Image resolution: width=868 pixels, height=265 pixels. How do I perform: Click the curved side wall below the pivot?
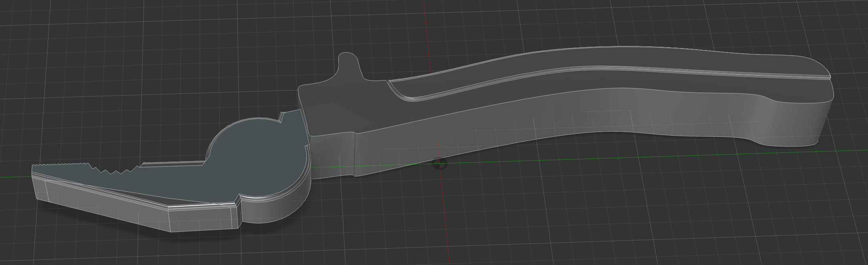pyautogui.click(x=277, y=208)
